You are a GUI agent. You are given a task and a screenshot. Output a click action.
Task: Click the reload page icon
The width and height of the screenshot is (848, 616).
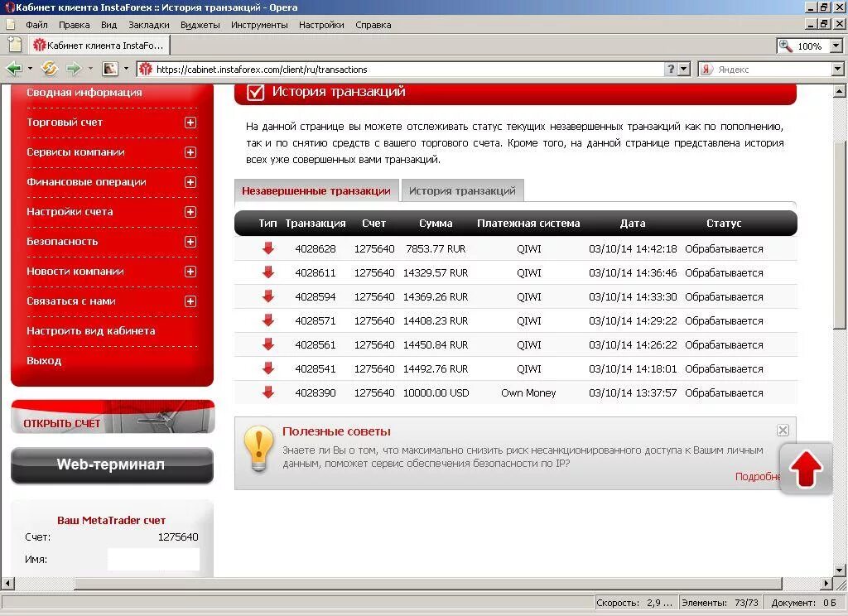[x=49, y=69]
